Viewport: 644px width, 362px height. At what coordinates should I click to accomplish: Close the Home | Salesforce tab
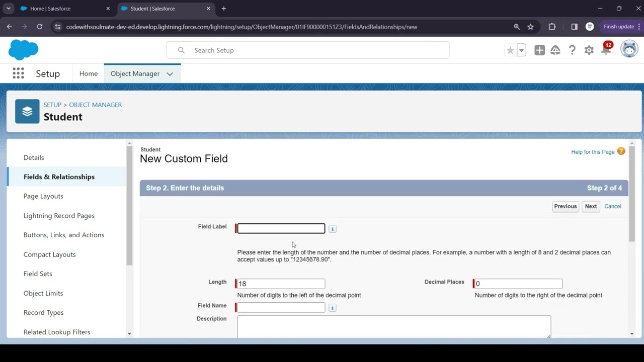pyautogui.click(x=108, y=9)
